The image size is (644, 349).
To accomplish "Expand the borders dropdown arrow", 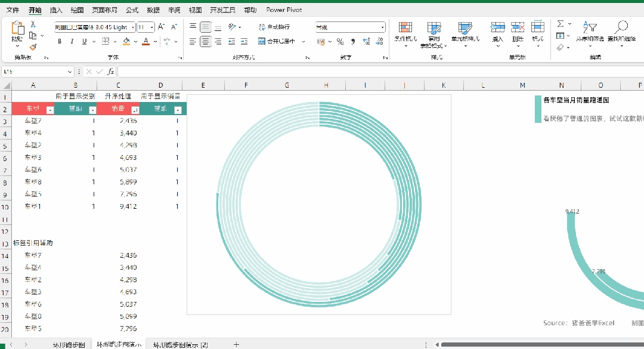I will pyautogui.click(x=114, y=41).
